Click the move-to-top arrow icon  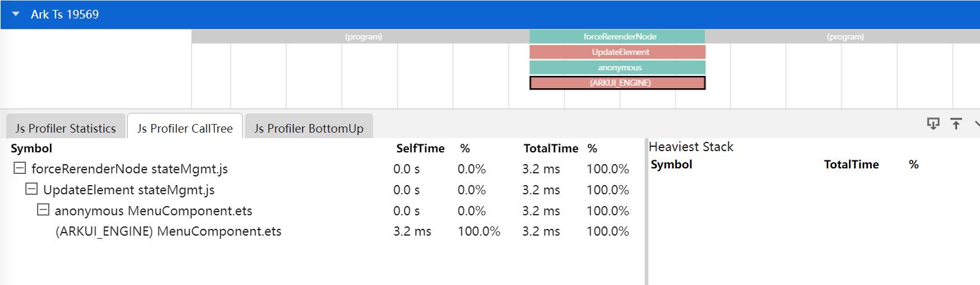(x=956, y=124)
